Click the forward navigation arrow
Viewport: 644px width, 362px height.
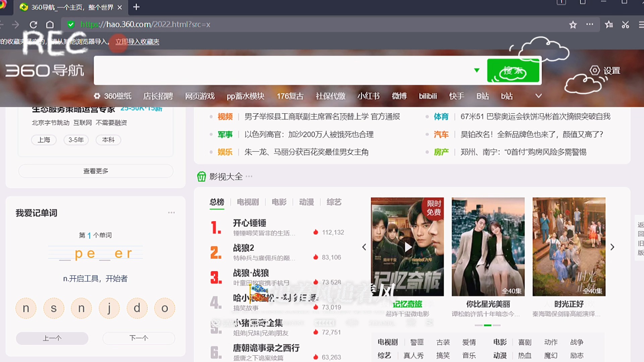[x=15, y=24]
